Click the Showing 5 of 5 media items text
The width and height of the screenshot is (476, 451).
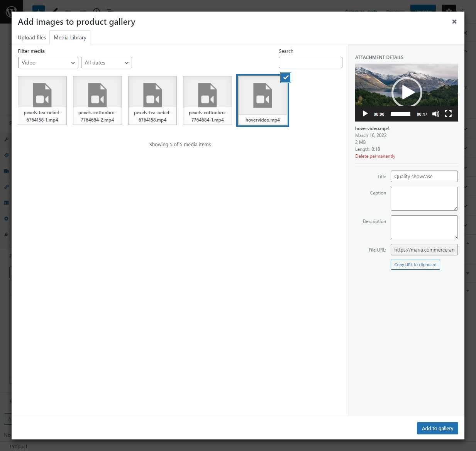(x=180, y=144)
